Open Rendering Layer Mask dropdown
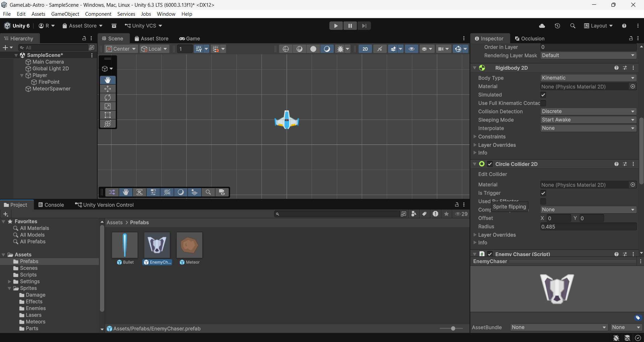 click(588, 55)
